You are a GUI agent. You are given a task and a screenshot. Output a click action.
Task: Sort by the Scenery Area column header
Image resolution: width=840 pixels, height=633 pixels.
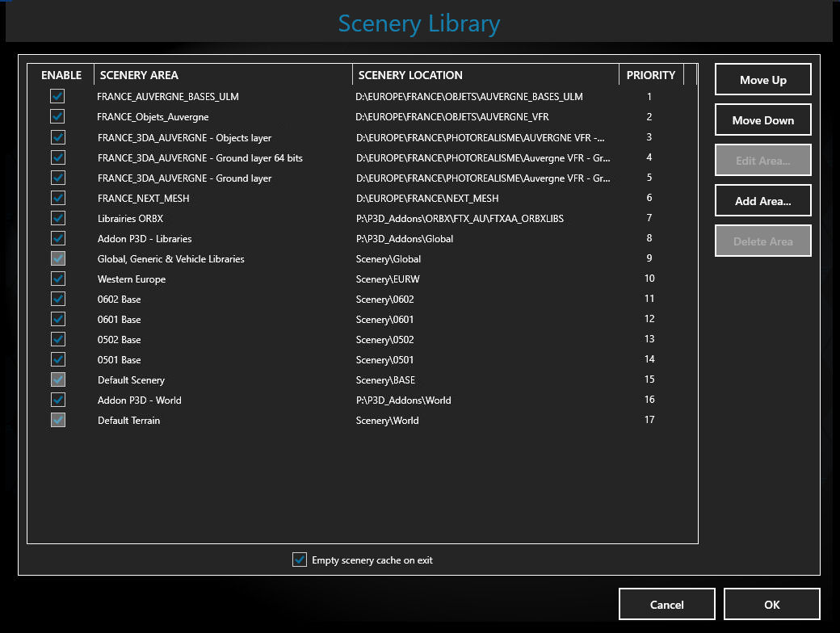coord(222,75)
